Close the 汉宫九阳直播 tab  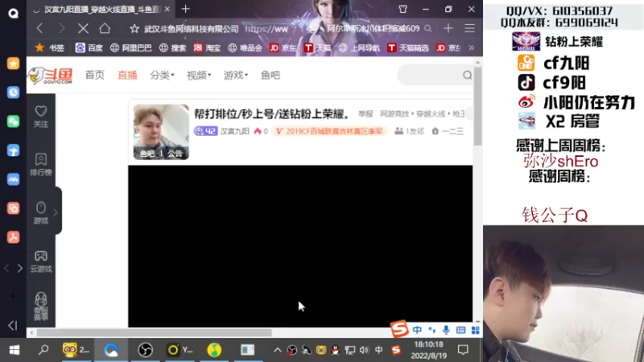coord(167,9)
